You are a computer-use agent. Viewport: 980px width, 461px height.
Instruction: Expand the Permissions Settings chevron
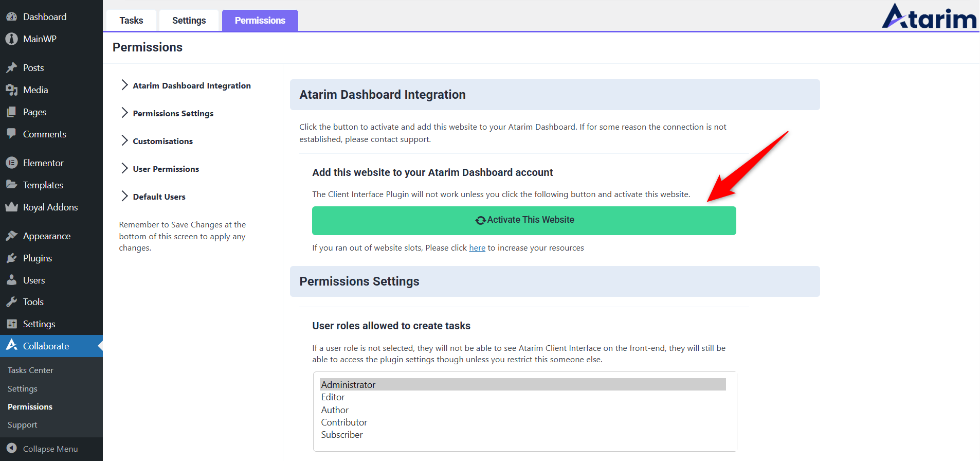(124, 113)
